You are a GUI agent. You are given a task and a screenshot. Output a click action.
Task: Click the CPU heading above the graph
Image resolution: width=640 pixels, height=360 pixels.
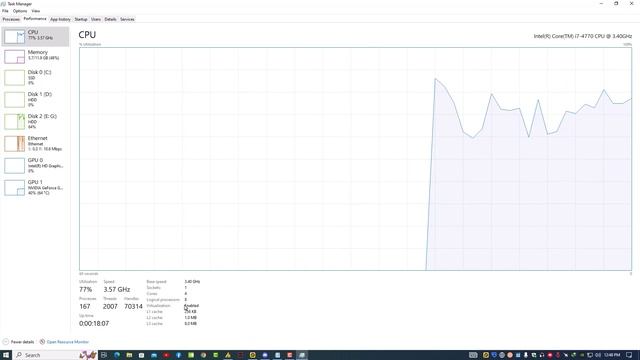pyautogui.click(x=87, y=35)
